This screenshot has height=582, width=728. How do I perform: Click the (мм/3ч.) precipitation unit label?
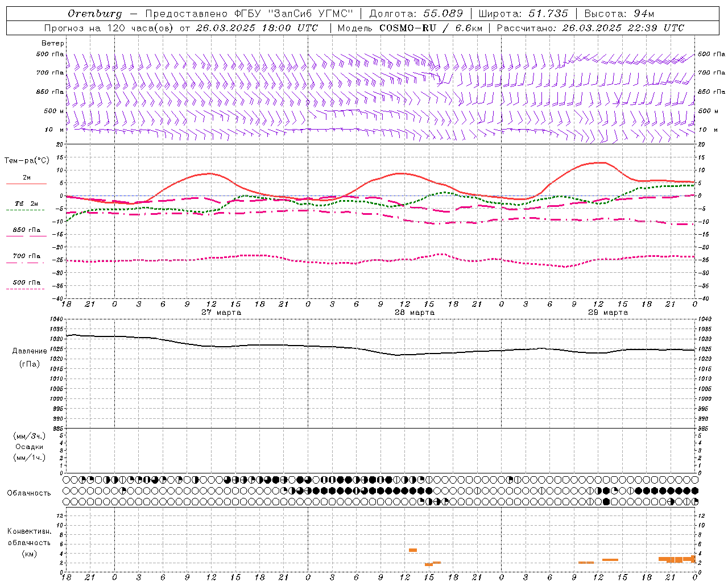pos(30,436)
